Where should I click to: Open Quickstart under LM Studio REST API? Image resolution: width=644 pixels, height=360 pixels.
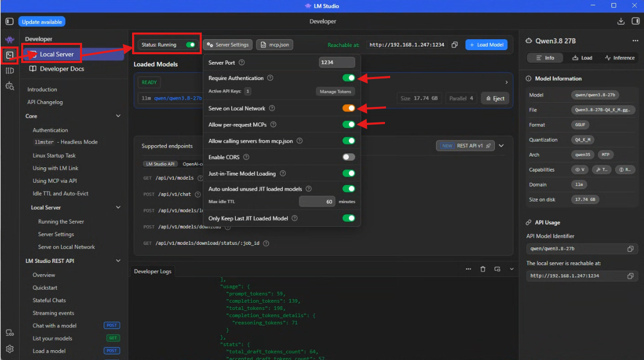tap(45, 288)
